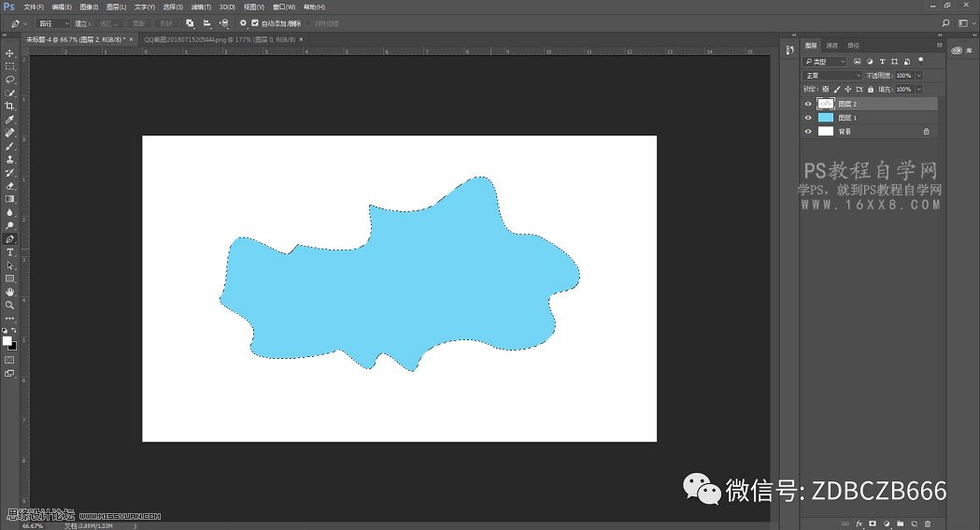Image resolution: width=980 pixels, height=530 pixels.
Task: Select the Eyedropper tool
Action: coord(9,120)
